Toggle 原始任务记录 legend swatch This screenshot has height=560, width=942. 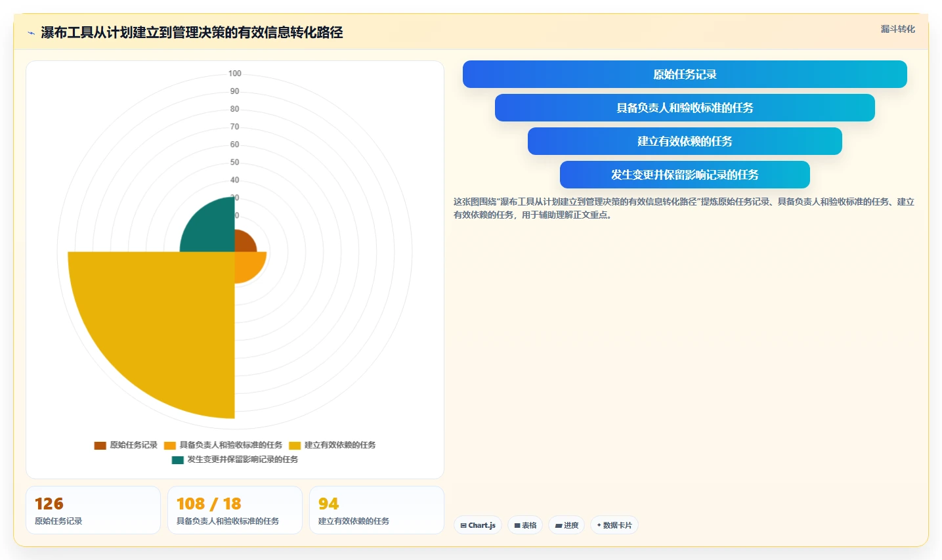pyautogui.click(x=100, y=445)
